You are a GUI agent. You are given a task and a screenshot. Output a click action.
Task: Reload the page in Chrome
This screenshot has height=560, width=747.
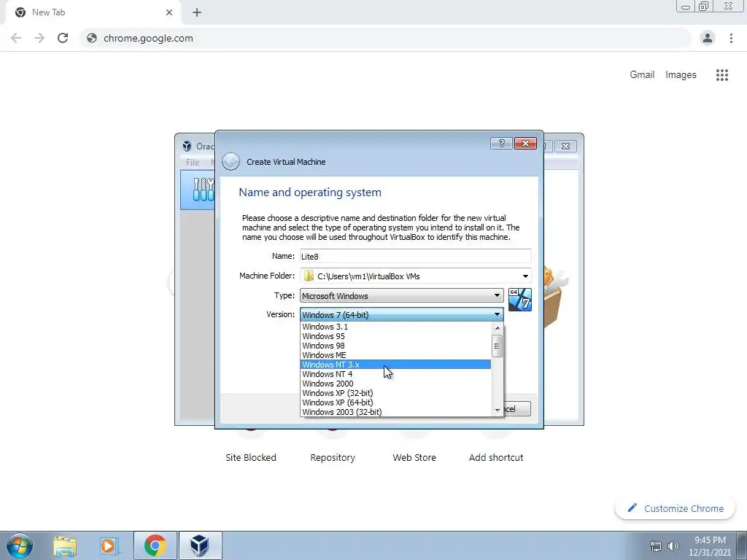pyautogui.click(x=63, y=38)
